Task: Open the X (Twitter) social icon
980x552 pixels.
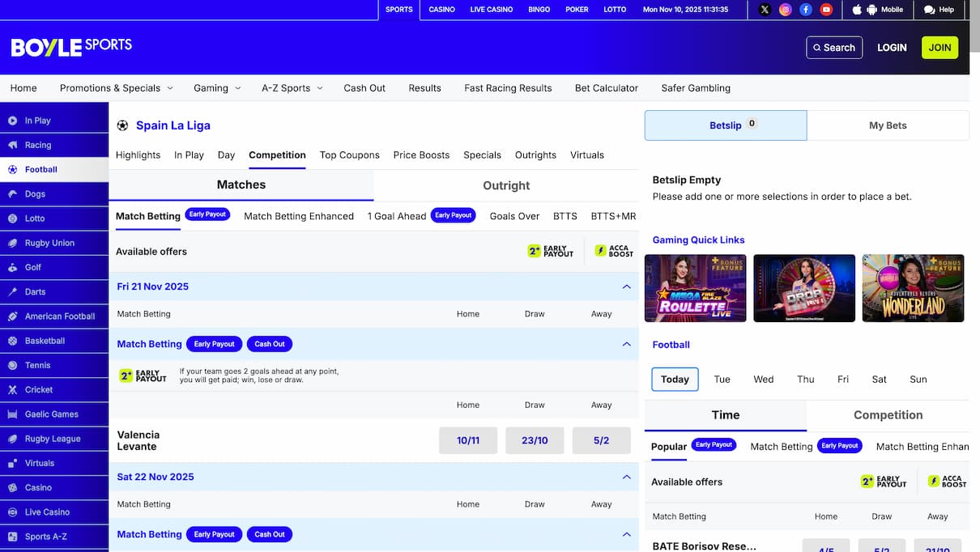Action: tap(765, 10)
